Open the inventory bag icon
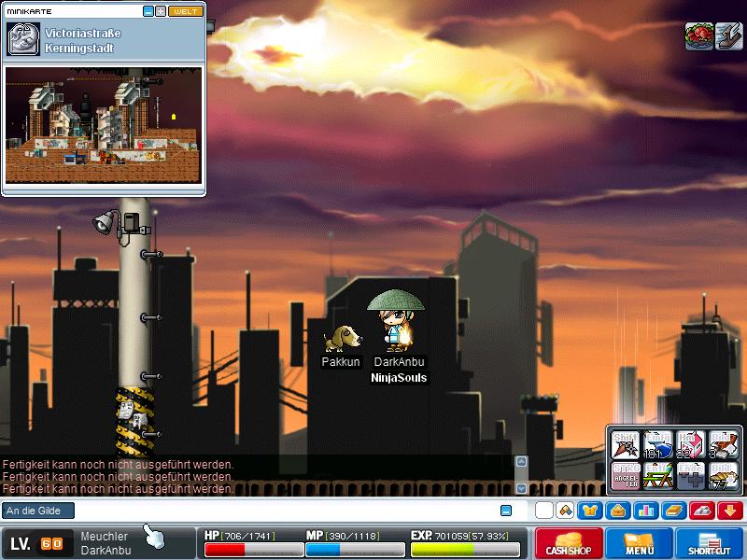 click(x=617, y=511)
